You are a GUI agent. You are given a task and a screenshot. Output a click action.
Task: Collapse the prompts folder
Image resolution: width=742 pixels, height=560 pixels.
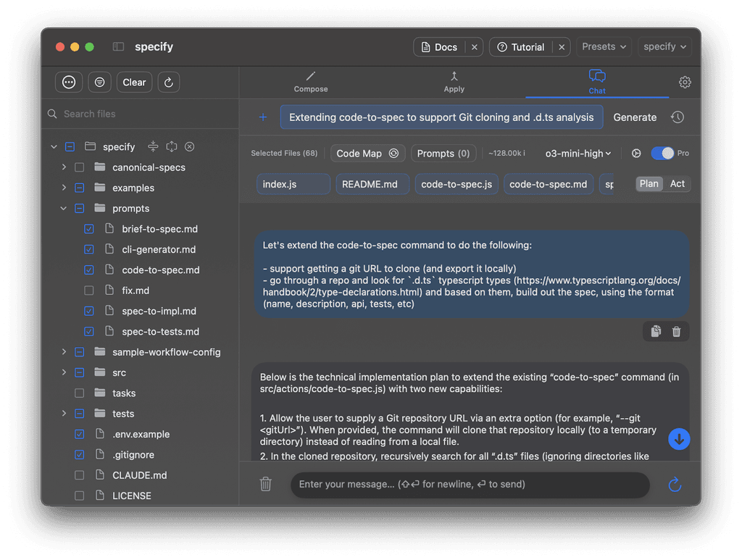click(x=64, y=208)
